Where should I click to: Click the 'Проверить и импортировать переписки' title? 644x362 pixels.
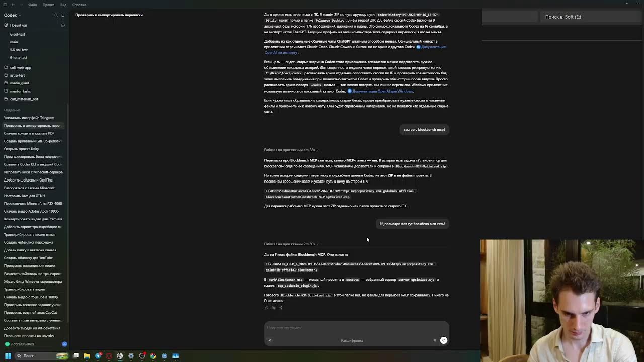[109, 15]
